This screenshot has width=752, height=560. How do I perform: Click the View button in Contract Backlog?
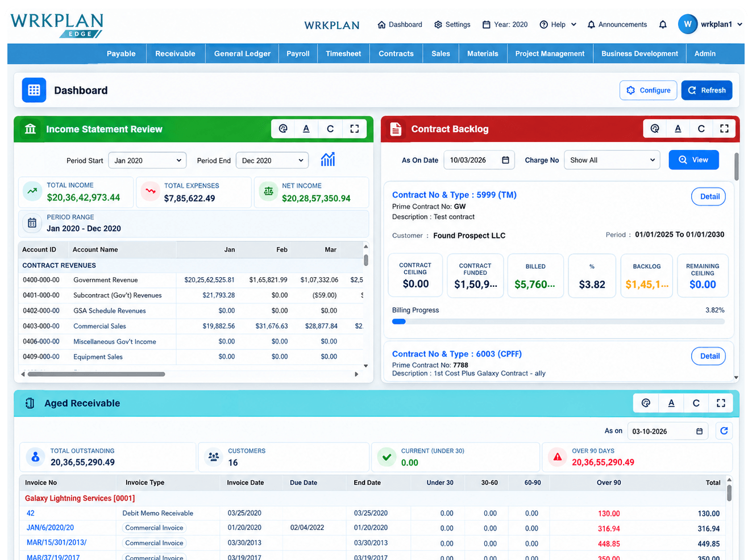[x=693, y=160]
